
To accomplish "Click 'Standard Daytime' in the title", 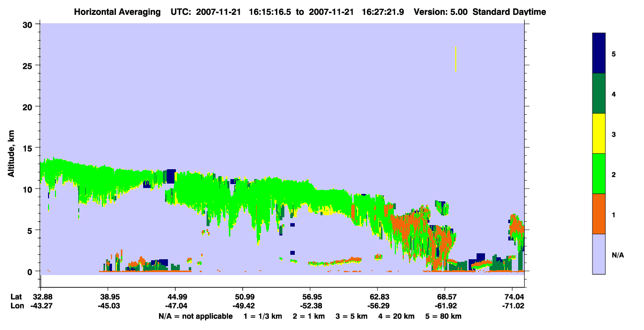I will [509, 12].
